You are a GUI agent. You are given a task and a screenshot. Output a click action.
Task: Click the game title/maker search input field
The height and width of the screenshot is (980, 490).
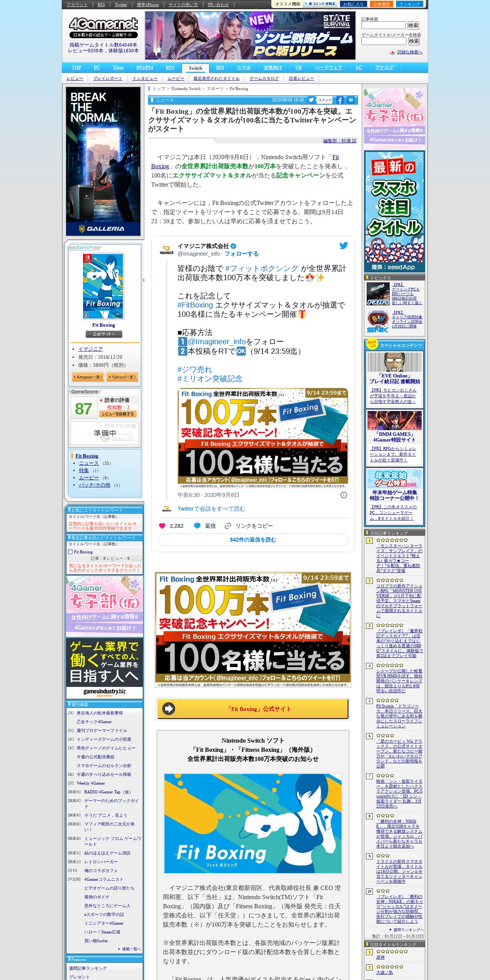[x=384, y=41]
